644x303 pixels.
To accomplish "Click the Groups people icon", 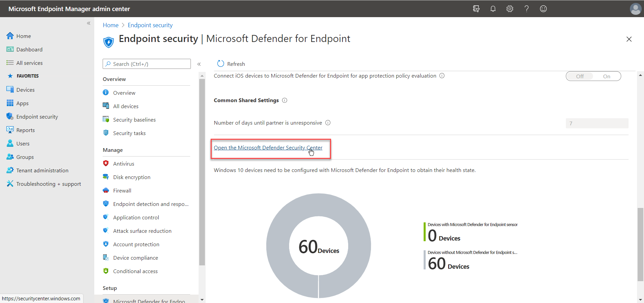I will [x=10, y=157].
